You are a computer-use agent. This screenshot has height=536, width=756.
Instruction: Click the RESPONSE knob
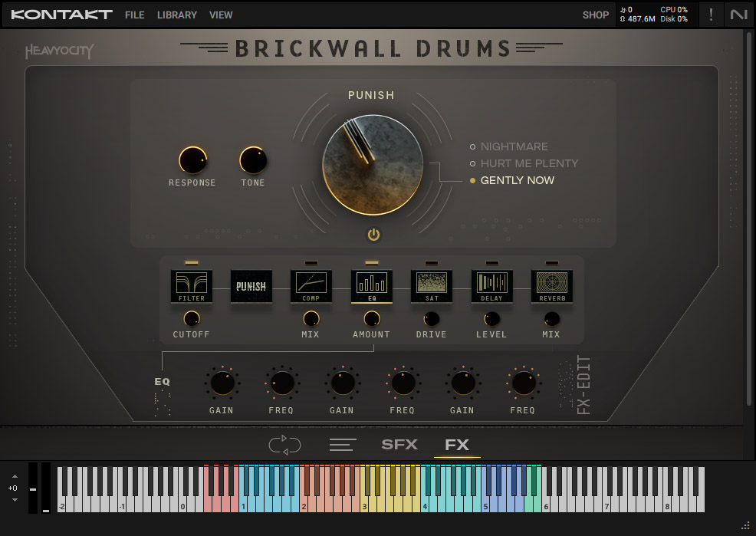[x=193, y=160]
